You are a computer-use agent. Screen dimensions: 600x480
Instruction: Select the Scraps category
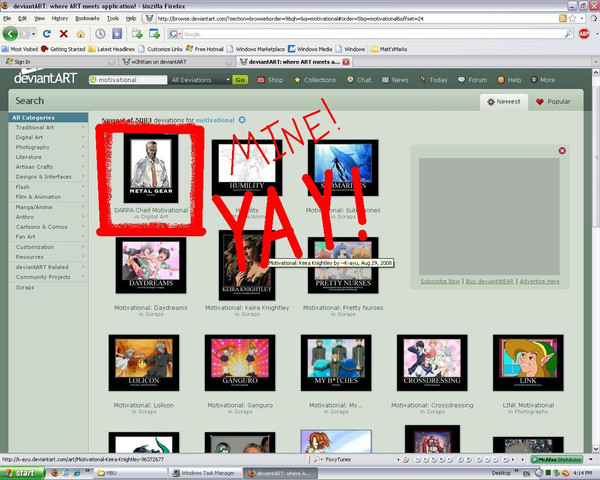[x=25, y=287]
